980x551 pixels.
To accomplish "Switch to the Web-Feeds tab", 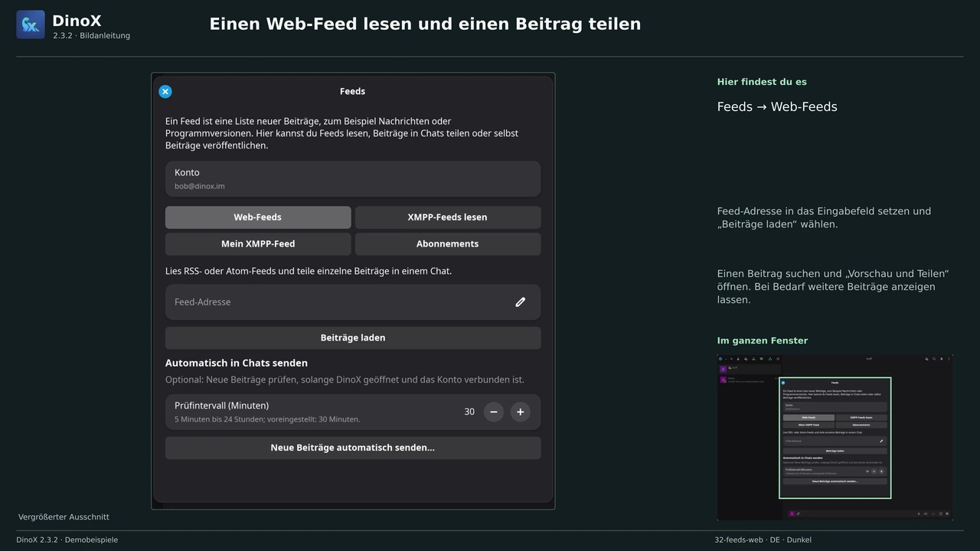I will click(258, 217).
